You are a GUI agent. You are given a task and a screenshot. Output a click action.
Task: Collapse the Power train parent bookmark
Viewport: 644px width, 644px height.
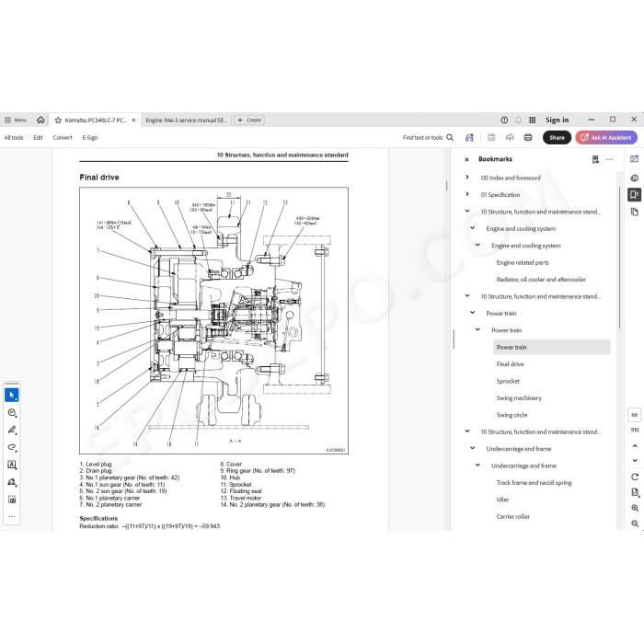click(x=472, y=313)
